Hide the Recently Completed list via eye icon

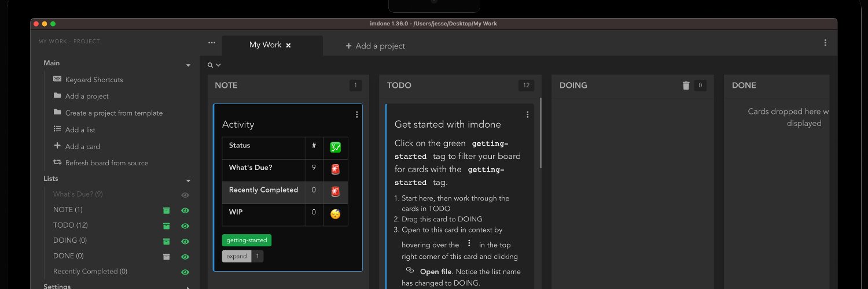(185, 272)
